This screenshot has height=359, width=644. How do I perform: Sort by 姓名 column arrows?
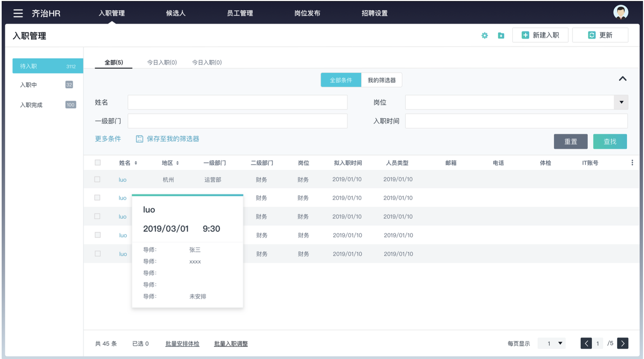click(x=136, y=163)
